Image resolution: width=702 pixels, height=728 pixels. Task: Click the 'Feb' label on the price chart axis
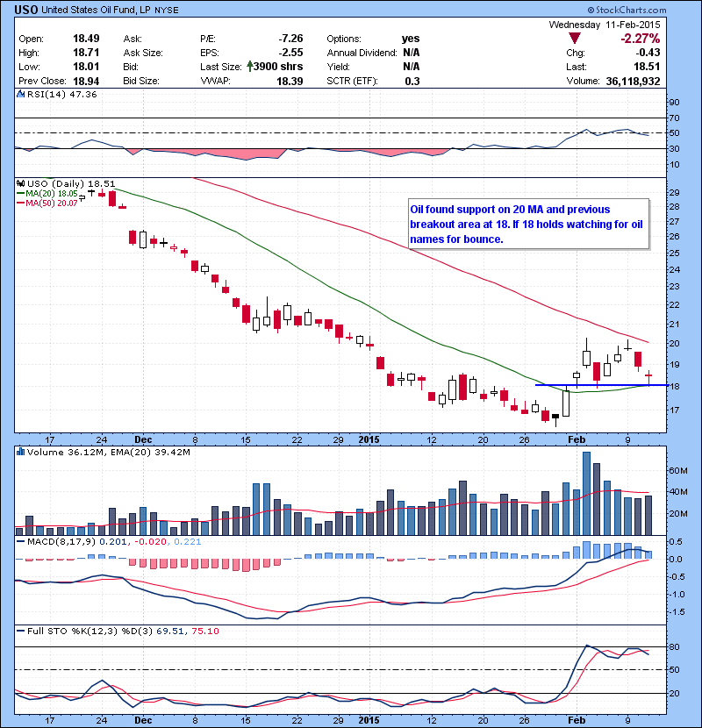point(577,439)
